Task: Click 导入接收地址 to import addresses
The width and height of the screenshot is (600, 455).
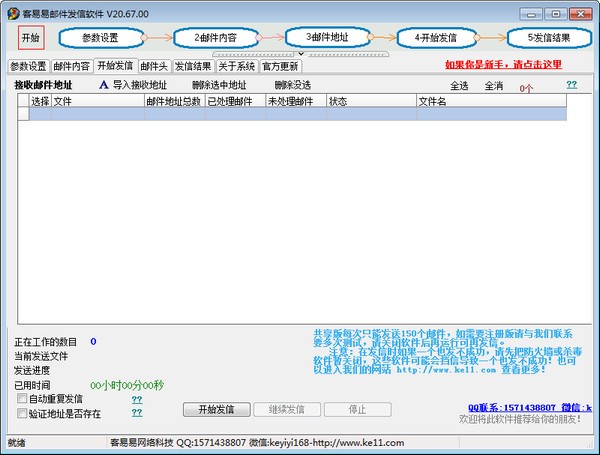Action: pos(140,86)
